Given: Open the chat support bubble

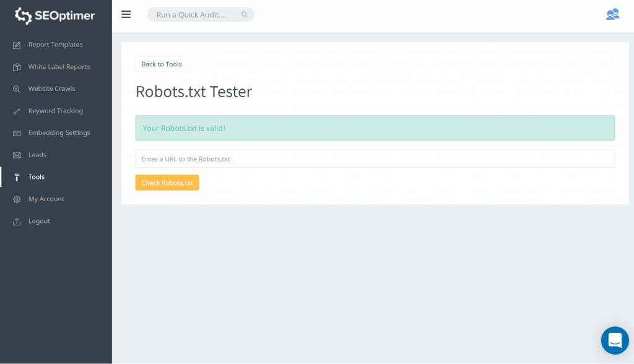Looking at the screenshot, I should [614, 340].
